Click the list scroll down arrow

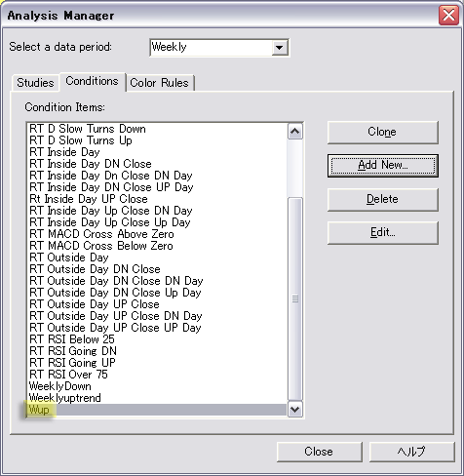point(295,409)
